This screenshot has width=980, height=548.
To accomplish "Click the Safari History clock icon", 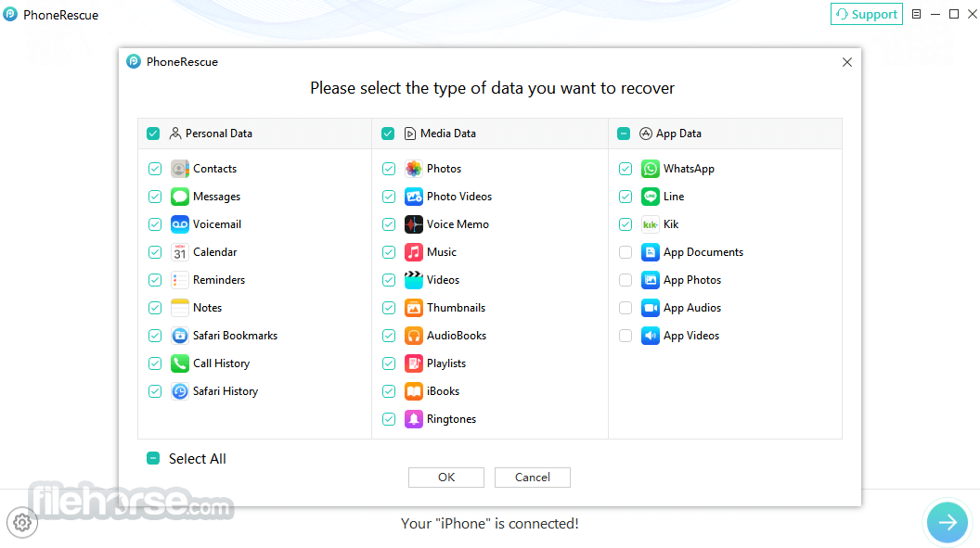I will coord(180,391).
